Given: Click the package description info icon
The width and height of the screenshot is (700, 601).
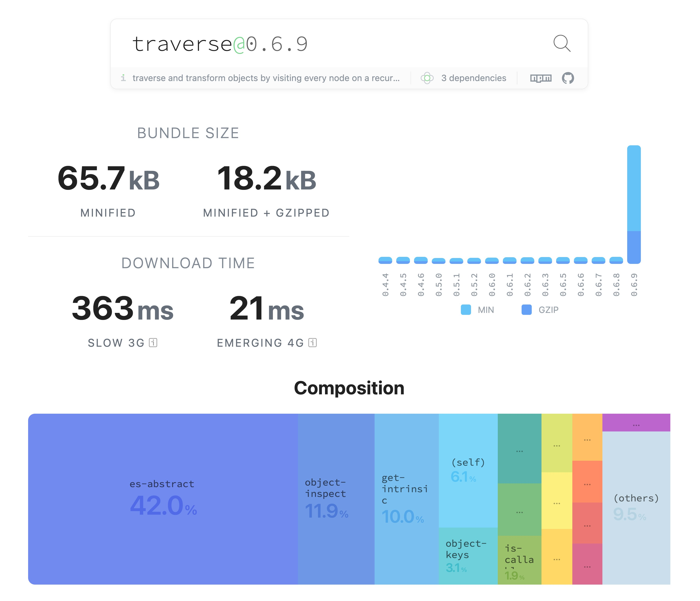Looking at the screenshot, I should (123, 78).
